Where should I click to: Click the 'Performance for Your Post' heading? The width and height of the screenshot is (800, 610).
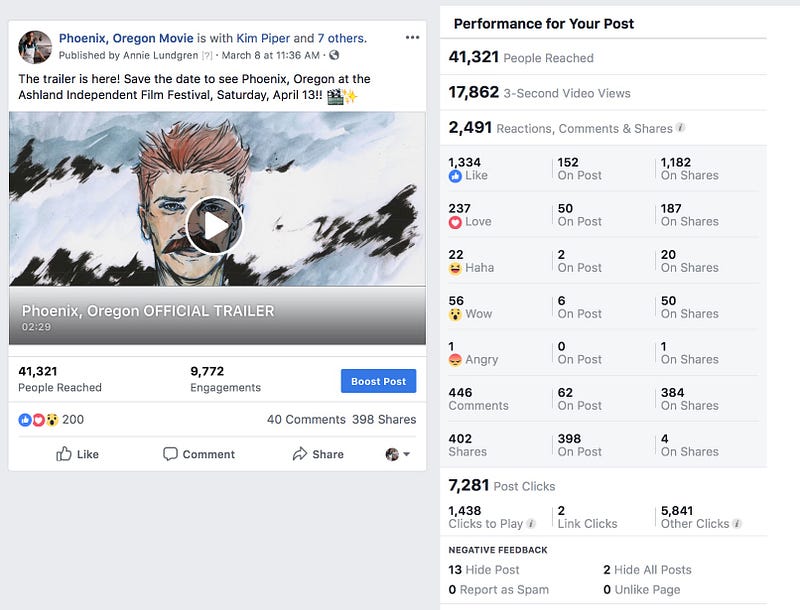click(x=544, y=23)
